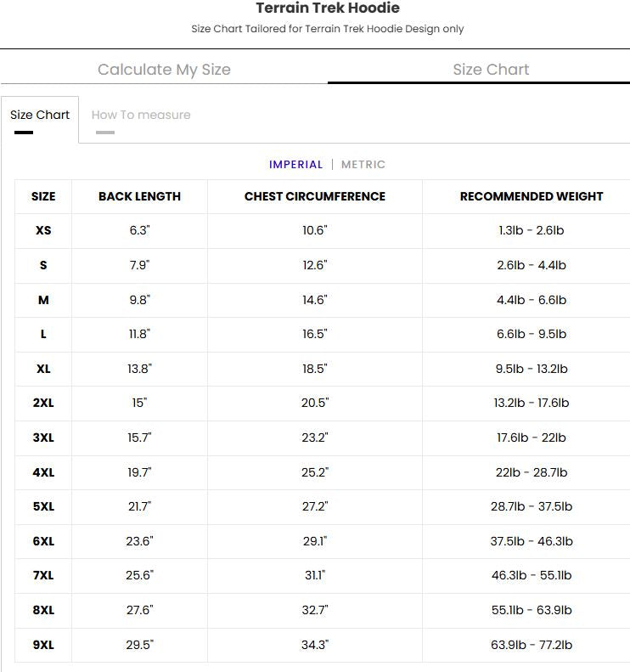Switch to the Calculate My Size tab
Image resolution: width=630 pixels, height=672 pixels.
click(x=164, y=70)
